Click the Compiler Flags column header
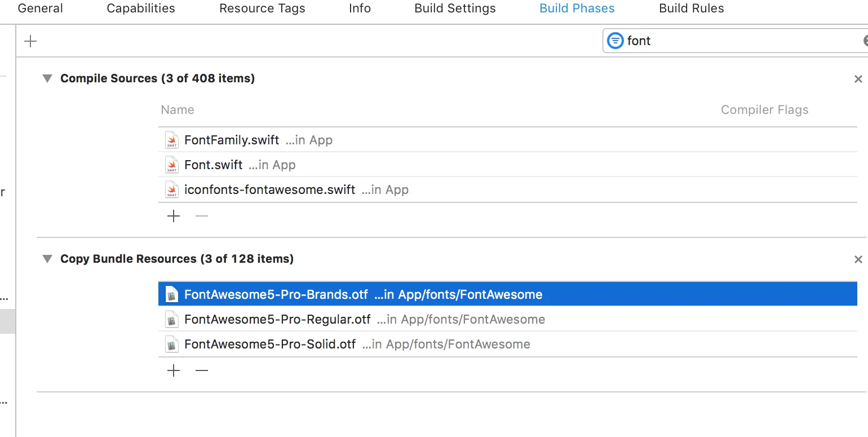The image size is (868, 437). [764, 110]
